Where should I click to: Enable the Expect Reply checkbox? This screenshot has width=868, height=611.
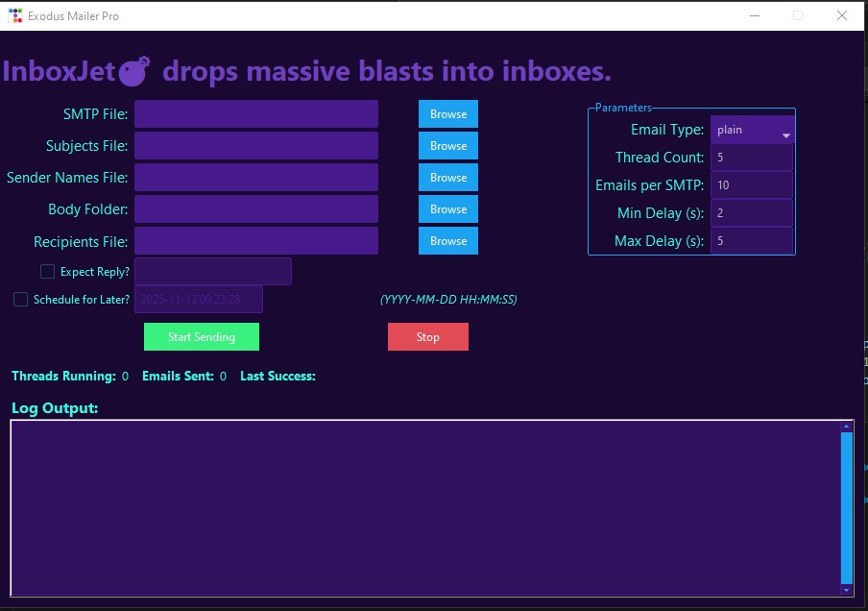[x=47, y=272]
